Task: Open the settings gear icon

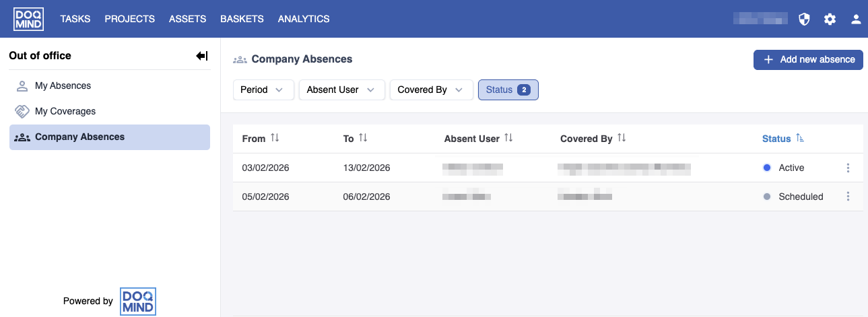Action: click(x=830, y=19)
